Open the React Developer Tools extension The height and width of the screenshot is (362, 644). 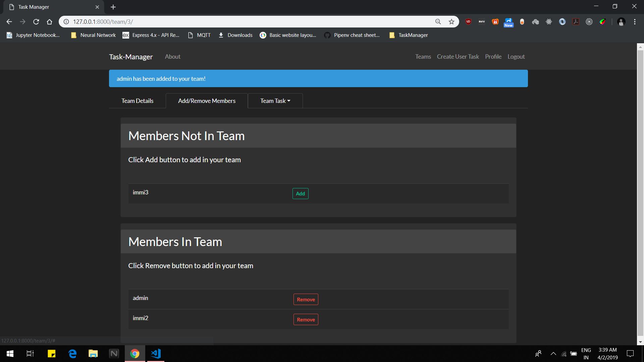pos(549,21)
